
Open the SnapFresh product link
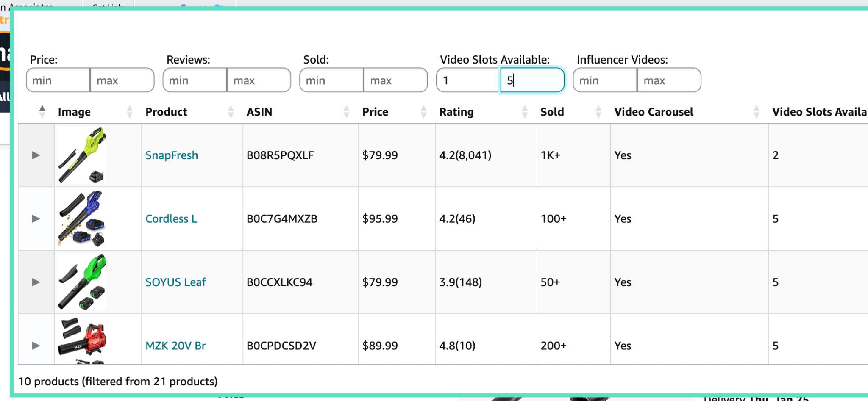pyautogui.click(x=172, y=155)
